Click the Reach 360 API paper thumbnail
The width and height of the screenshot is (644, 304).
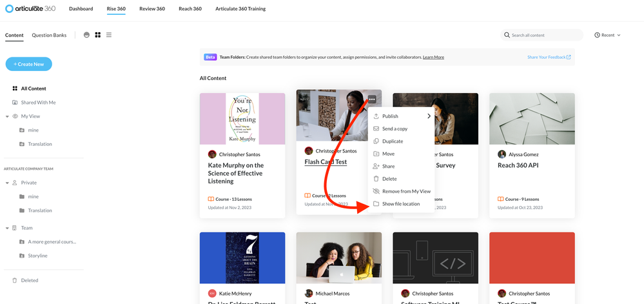[x=532, y=119]
